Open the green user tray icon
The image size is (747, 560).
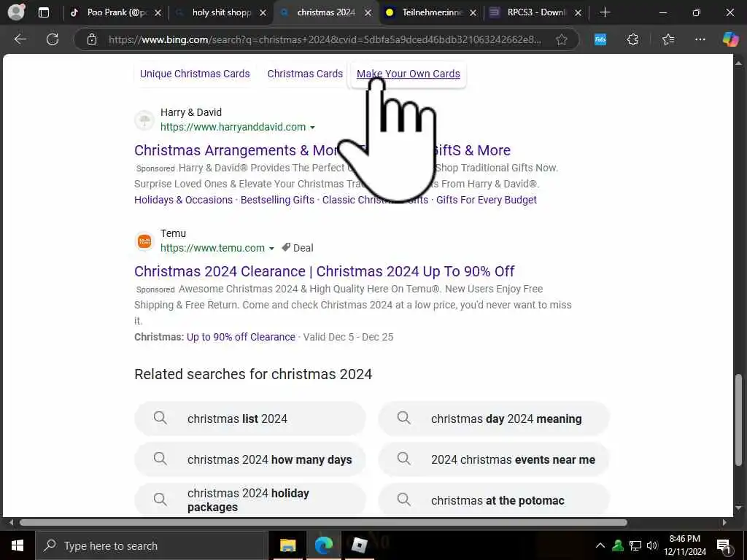[x=618, y=545]
